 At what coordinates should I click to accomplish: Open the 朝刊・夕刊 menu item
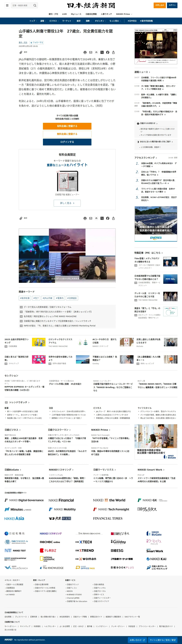(x=53, y=14)
